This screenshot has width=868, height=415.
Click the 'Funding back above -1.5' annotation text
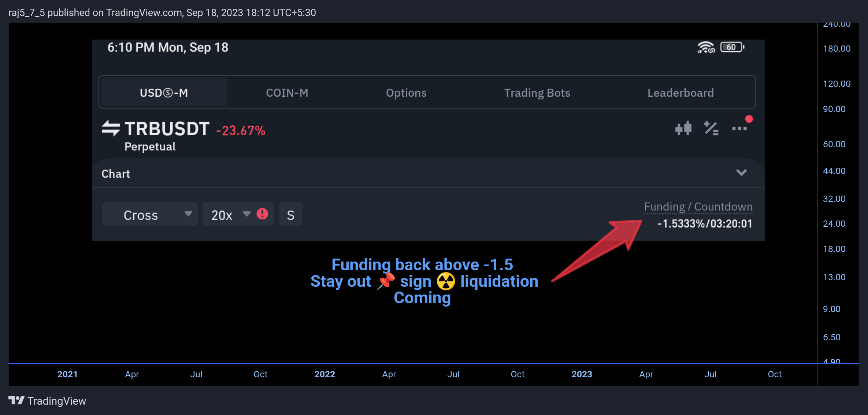[x=422, y=264]
